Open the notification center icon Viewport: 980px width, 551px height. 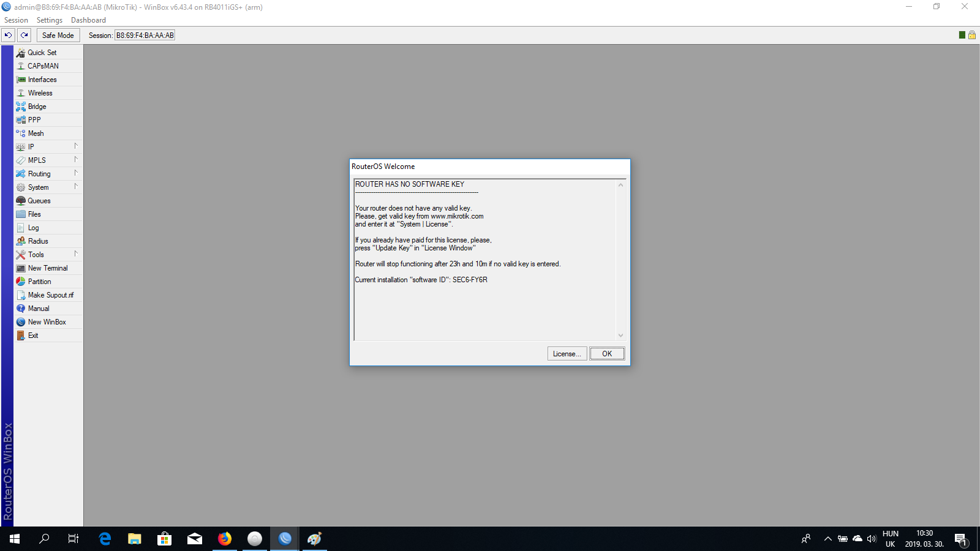pyautogui.click(x=962, y=539)
